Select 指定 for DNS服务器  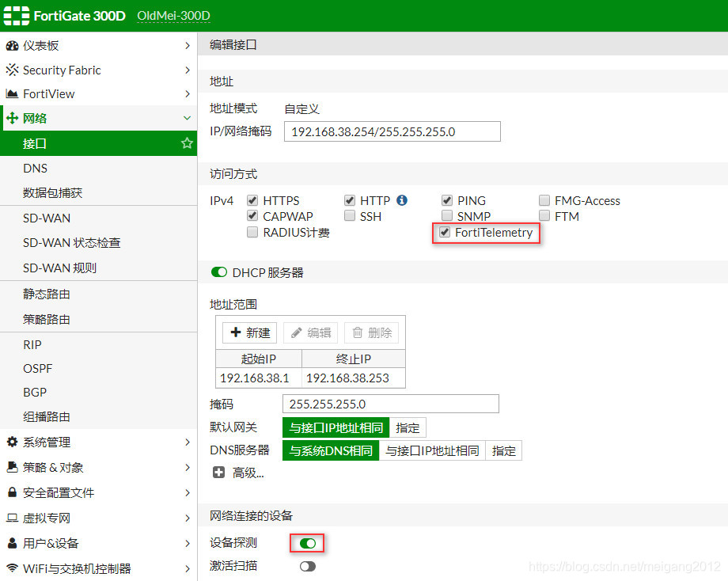504,450
